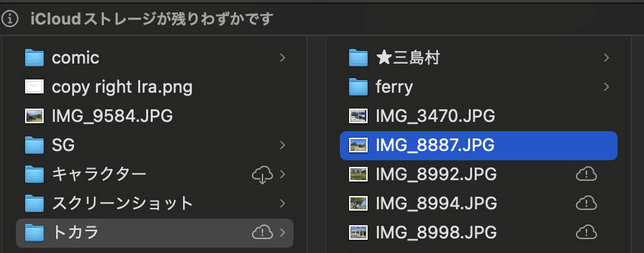
Task: Select the ferry folder name
Action: coord(394,87)
